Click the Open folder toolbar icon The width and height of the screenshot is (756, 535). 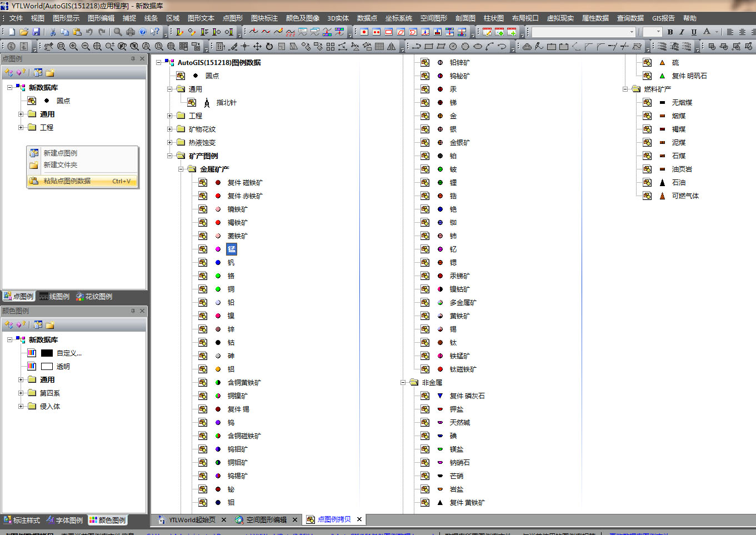point(24,32)
